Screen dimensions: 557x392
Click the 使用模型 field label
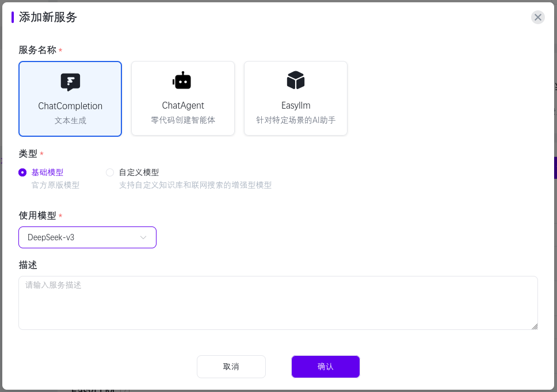[x=37, y=216]
